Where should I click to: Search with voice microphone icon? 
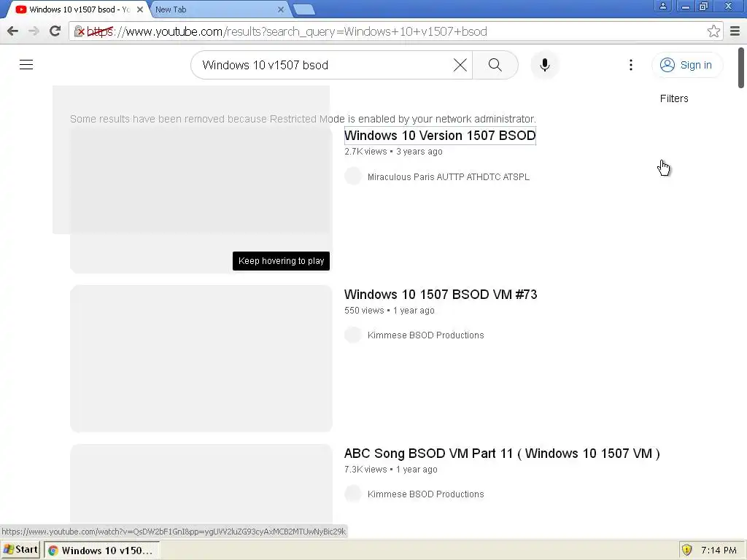click(x=544, y=65)
